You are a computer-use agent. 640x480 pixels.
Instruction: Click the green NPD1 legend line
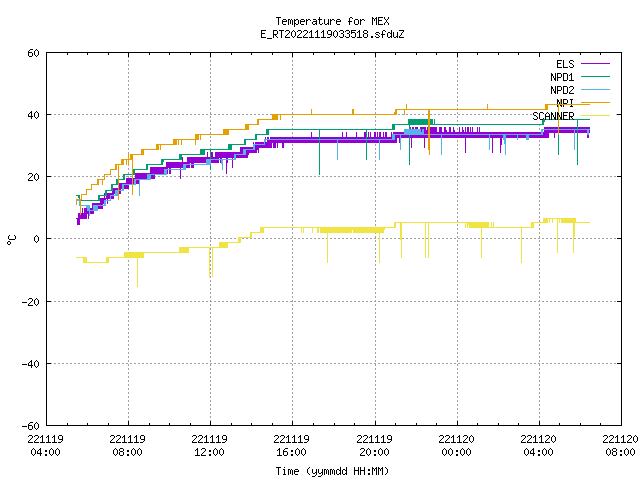(595, 76)
